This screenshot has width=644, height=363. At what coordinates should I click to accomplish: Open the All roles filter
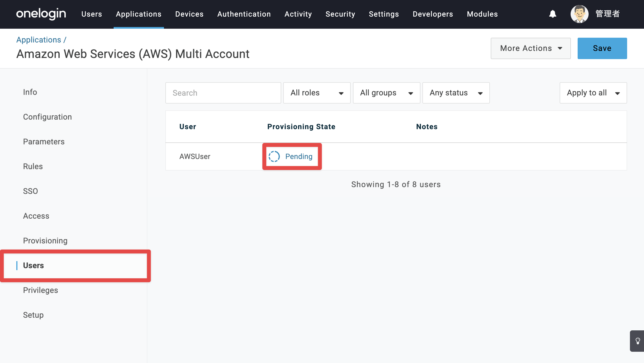[x=317, y=93]
